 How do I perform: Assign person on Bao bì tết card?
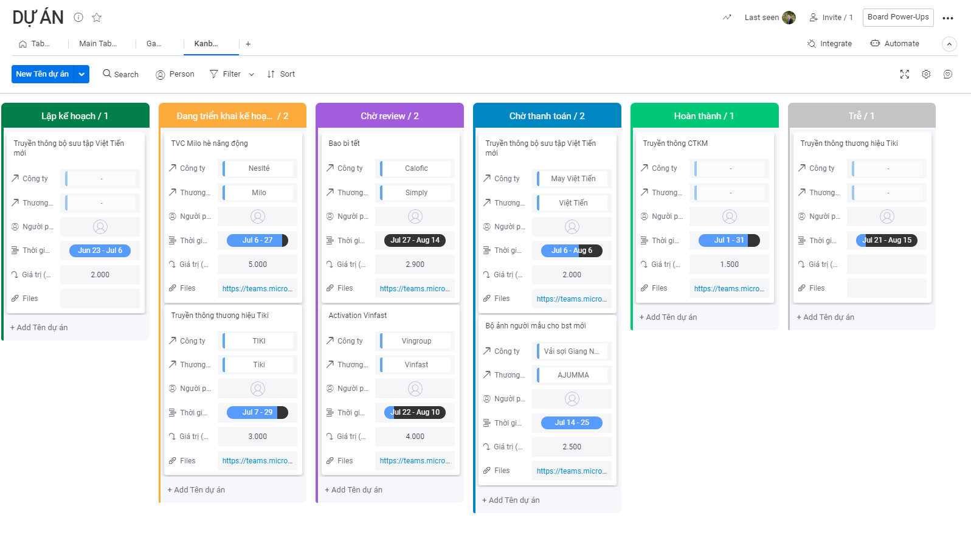pos(415,216)
